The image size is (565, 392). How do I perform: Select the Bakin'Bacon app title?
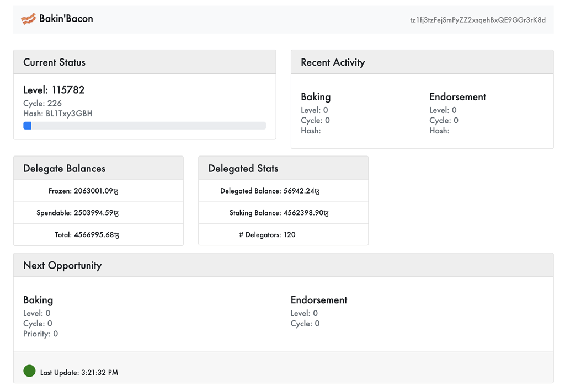pyautogui.click(x=66, y=18)
